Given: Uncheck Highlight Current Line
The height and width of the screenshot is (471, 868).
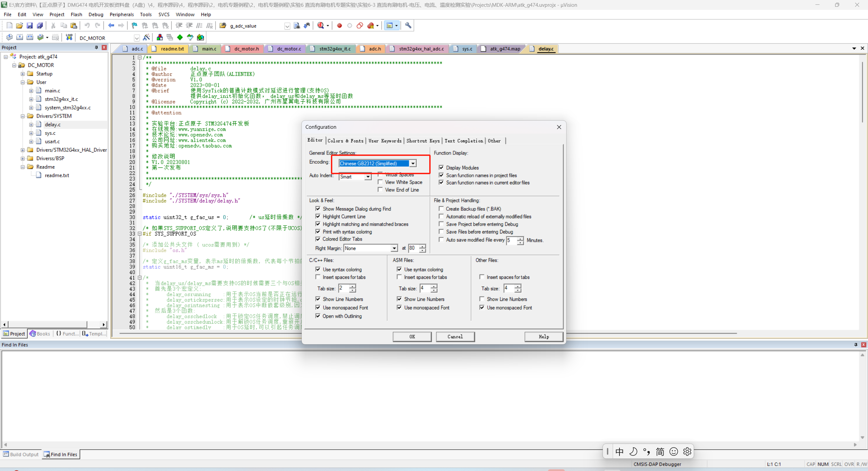Looking at the screenshot, I should (318, 216).
